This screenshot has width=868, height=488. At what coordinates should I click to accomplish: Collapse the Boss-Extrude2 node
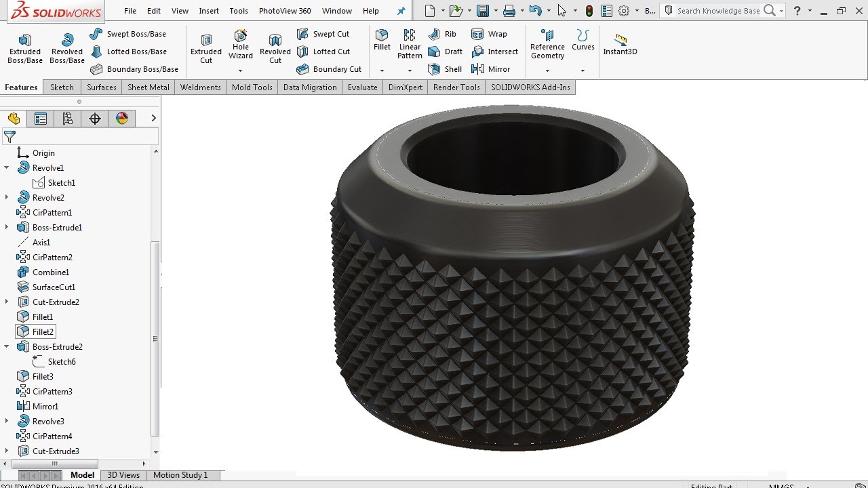coord(7,346)
